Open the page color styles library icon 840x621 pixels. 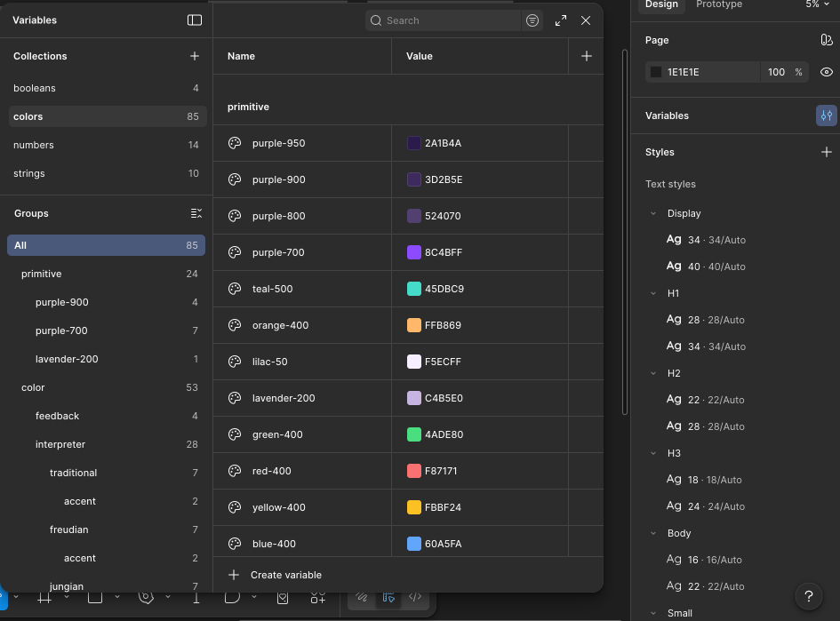(826, 40)
